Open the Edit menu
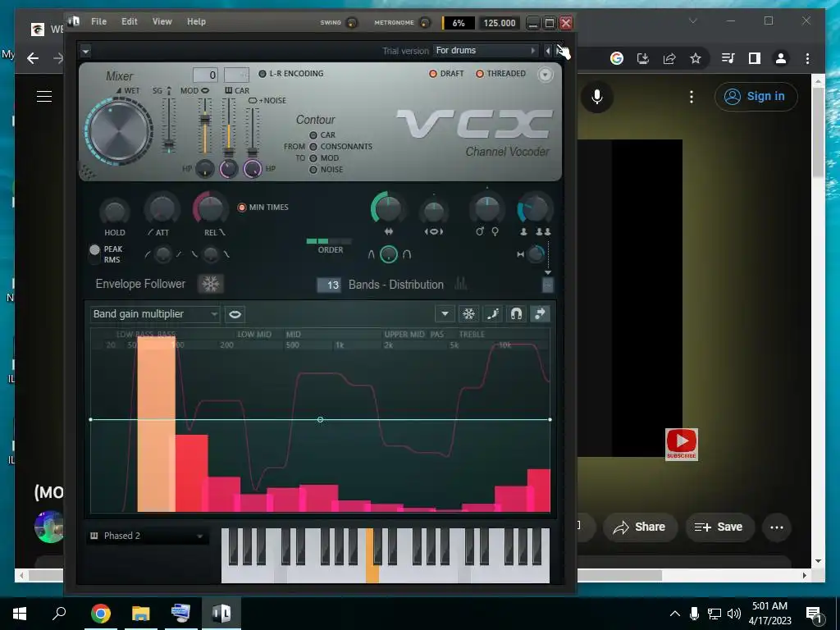This screenshot has width=840, height=630. point(129,21)
